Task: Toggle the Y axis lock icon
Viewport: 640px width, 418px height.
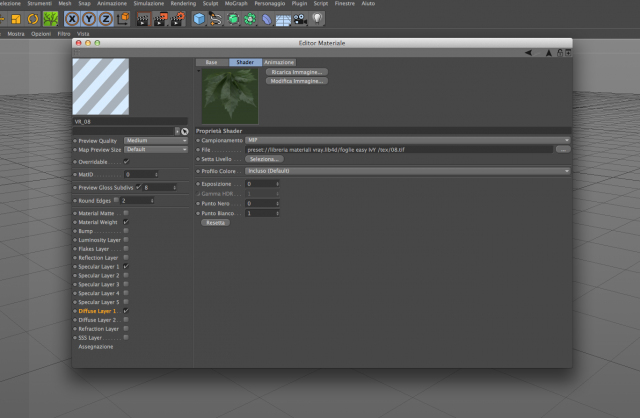Action: tap(89, 19)
